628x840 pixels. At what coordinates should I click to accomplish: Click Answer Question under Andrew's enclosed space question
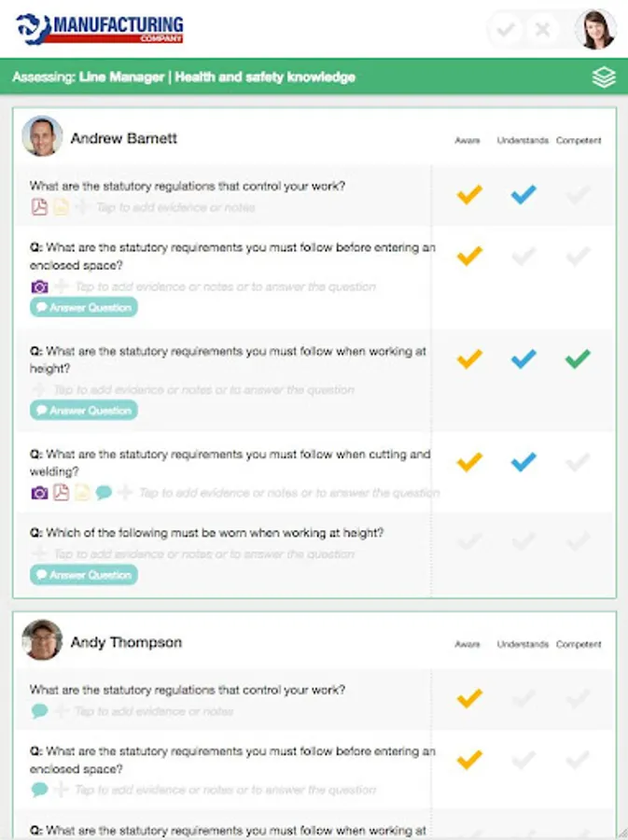point(84,308)
